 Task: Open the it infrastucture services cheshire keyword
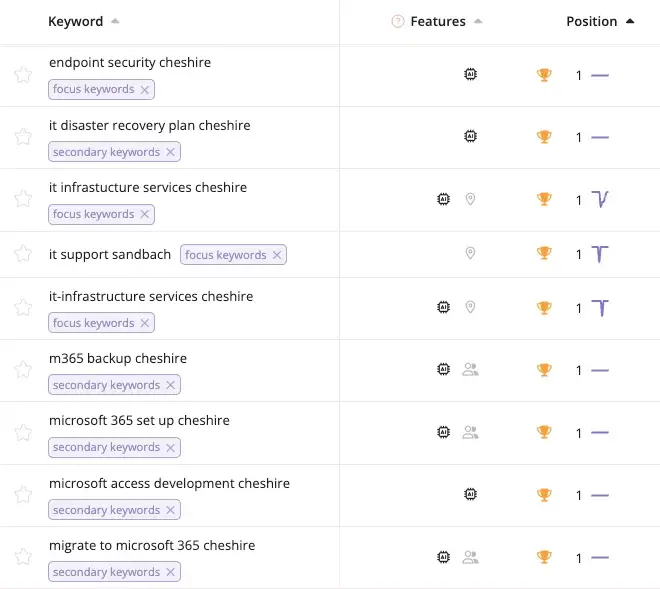point(147,188)
